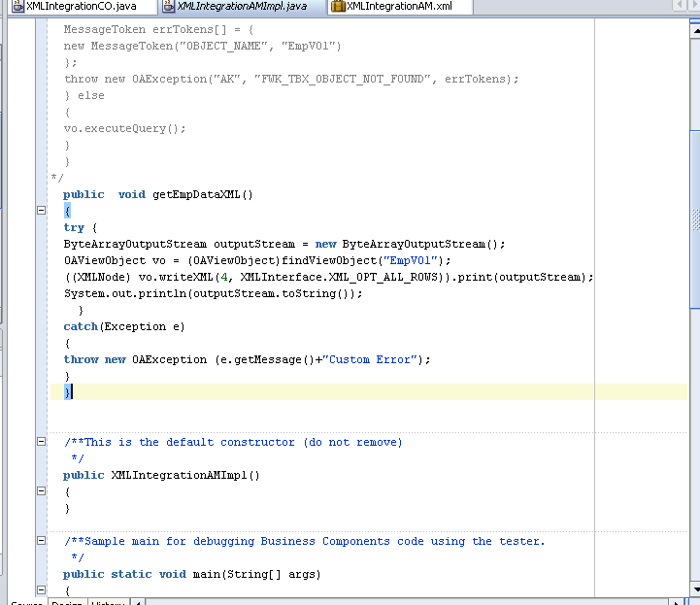
Task: Click the briefcase icon on XMLIntegrationAM.xml tab
Action: point(338,6)
